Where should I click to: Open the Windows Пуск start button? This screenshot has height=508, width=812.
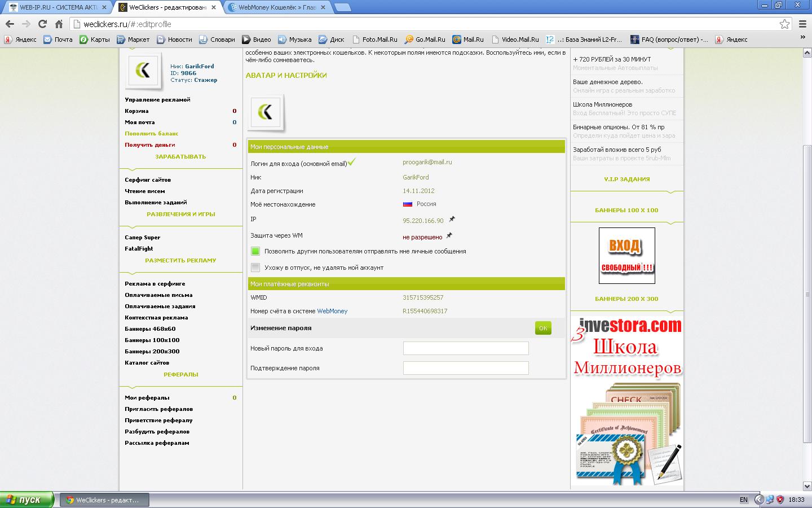[x=27, y=500]
